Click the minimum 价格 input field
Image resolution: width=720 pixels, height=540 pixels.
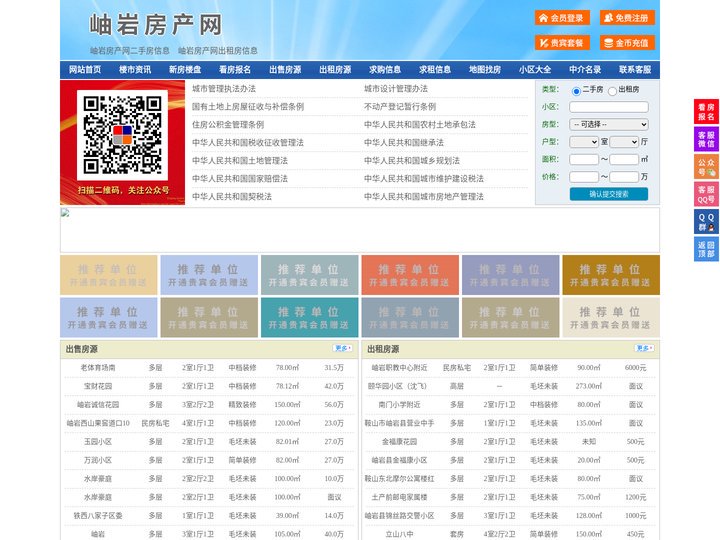[x=584, y=177]
